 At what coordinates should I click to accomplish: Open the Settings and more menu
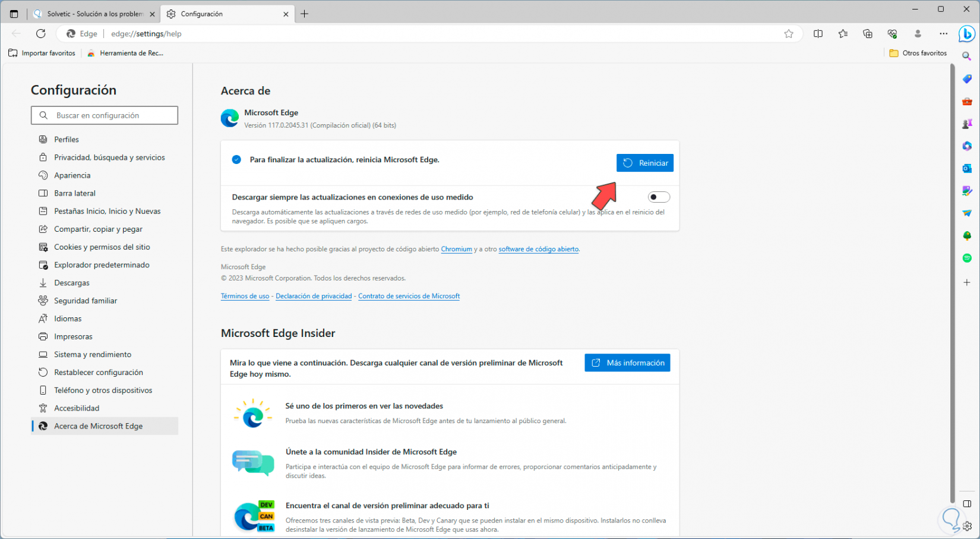pos(943,34)
